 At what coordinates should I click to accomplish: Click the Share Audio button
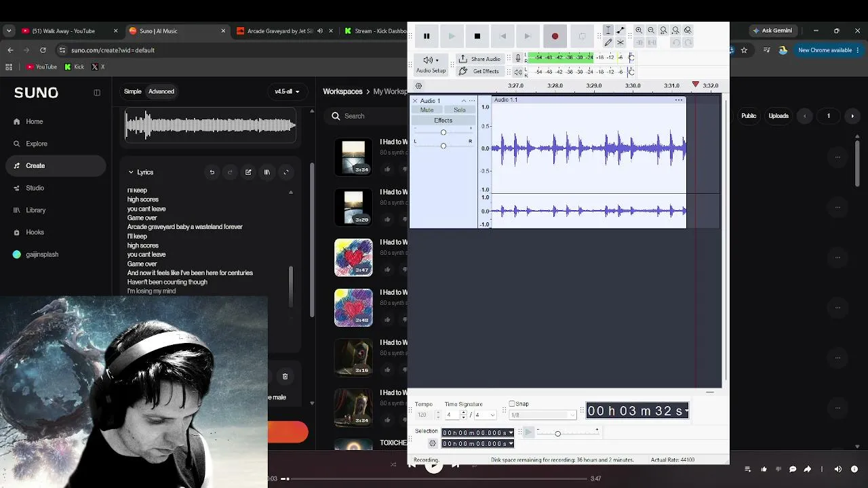coord(480,59)
